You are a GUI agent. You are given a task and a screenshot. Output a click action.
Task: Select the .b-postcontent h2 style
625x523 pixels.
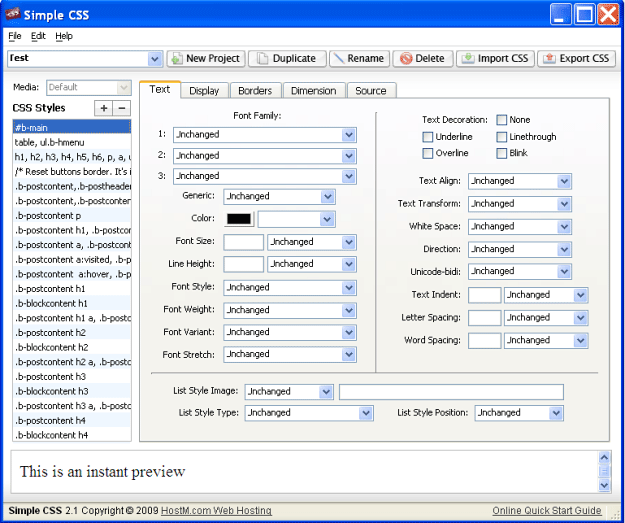coord(72,332)
